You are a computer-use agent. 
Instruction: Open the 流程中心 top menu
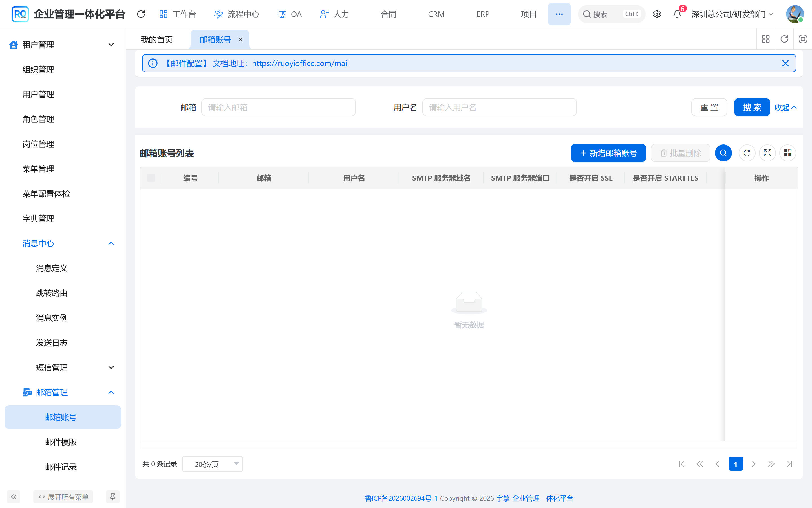[237, 14]
